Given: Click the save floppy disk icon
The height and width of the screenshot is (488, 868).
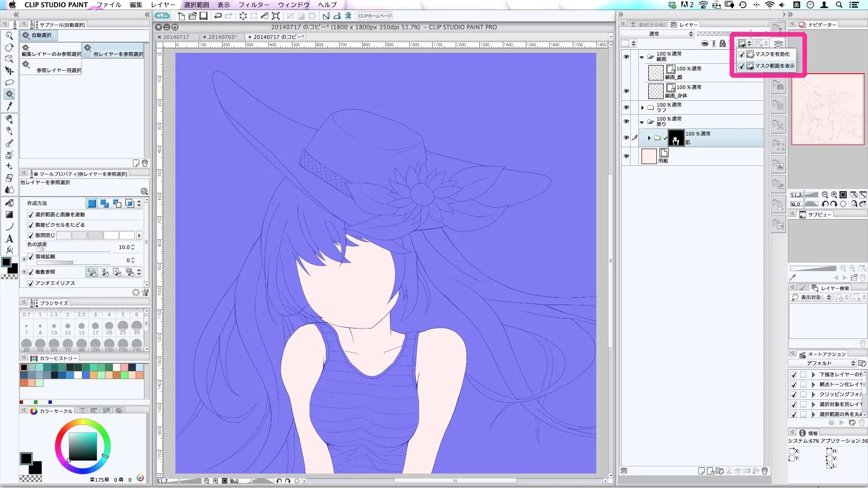Looking at the screenshot, I should [204, 16].
